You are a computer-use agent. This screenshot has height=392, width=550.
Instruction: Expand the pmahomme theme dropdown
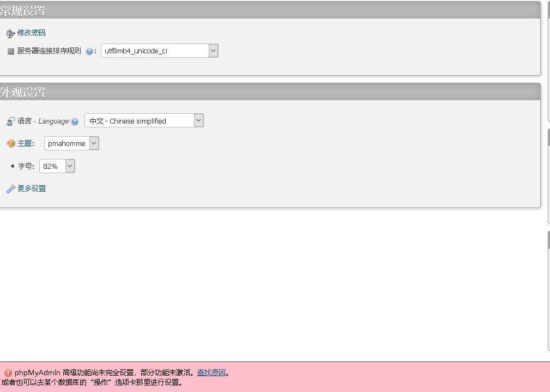tap(71, 143)
